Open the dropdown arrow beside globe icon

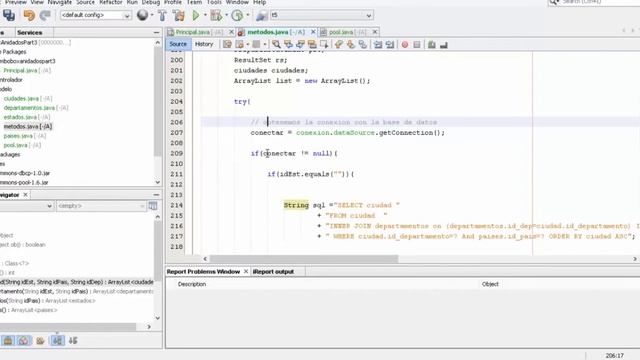point(152,15)
